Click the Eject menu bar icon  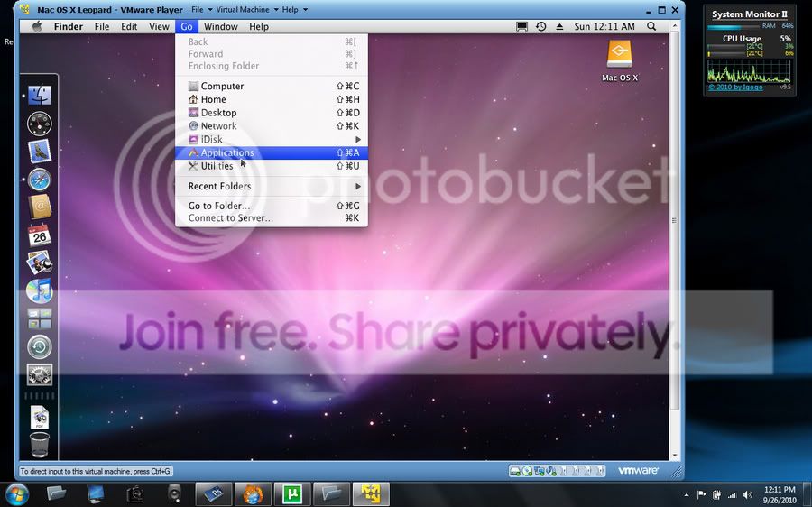click(559, 26)
